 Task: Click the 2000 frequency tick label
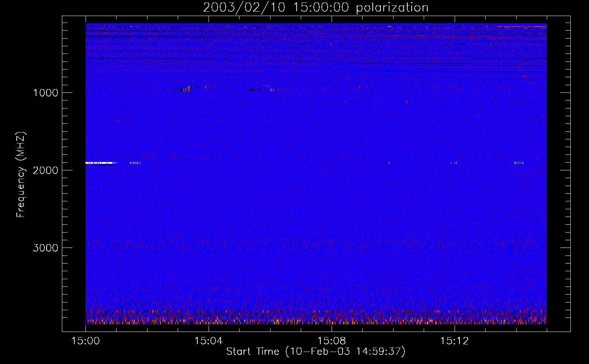point(46,170)
